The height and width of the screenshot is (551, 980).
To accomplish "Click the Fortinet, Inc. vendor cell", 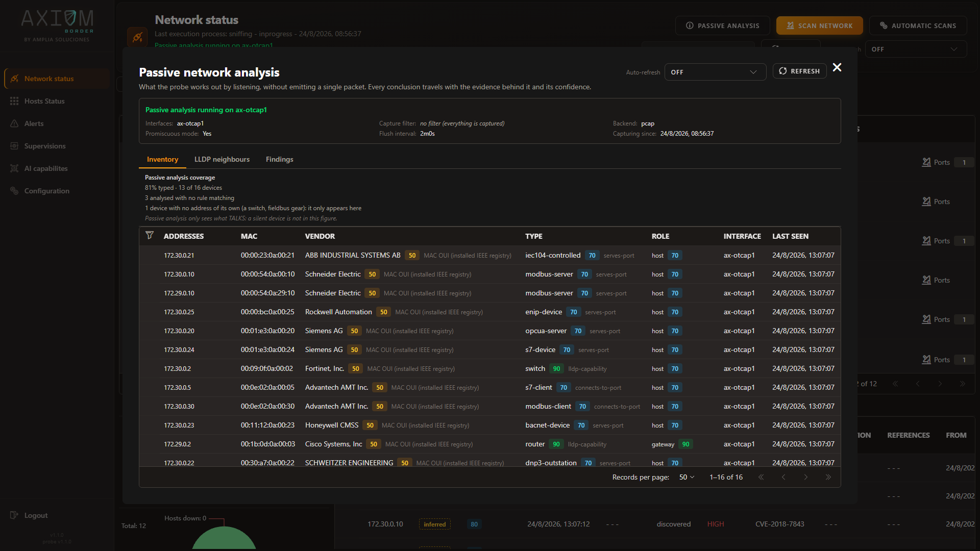I will click(325, 368).
